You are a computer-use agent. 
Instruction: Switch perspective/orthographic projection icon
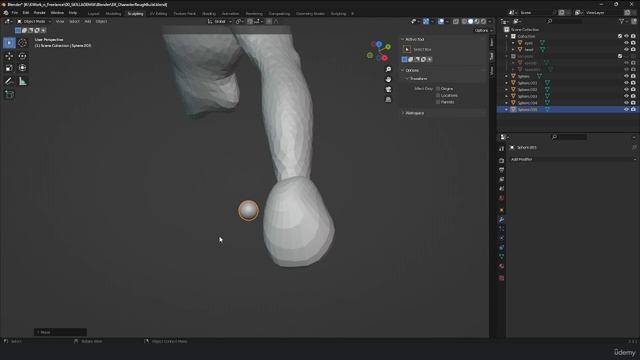coord(388,100)
